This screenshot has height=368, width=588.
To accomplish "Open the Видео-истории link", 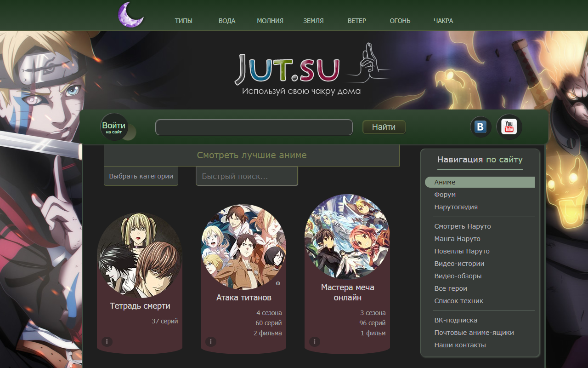I will pos(459,264).
